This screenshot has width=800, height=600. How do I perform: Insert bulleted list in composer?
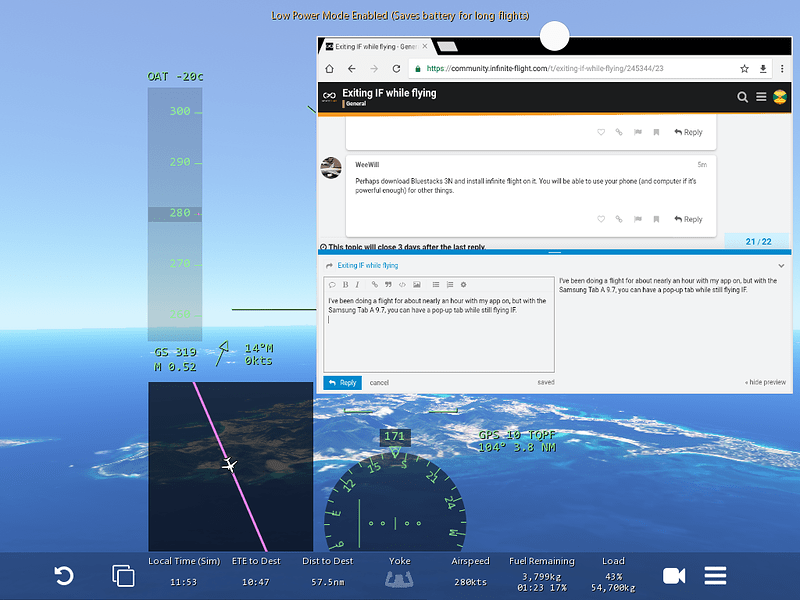coord(436,285)
